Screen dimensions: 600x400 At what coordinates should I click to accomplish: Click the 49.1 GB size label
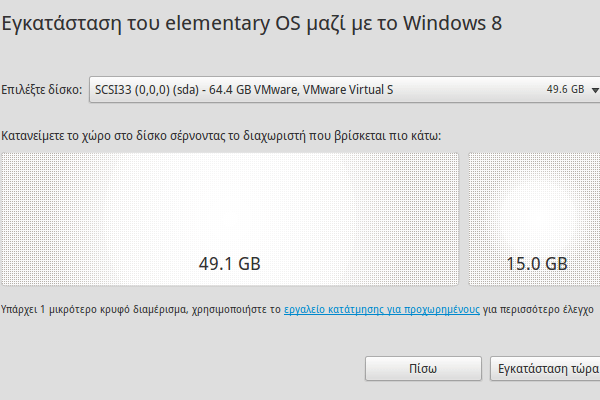[x=230, y=264]
